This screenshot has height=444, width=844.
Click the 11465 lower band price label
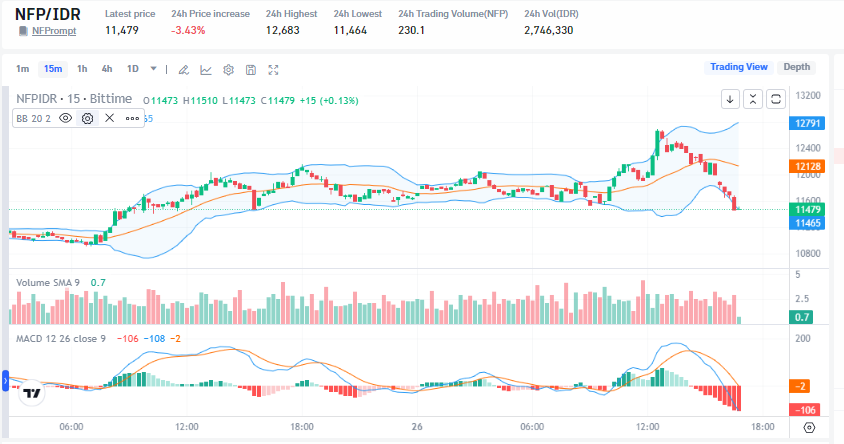pyautogui.click(x=807, y=223)
